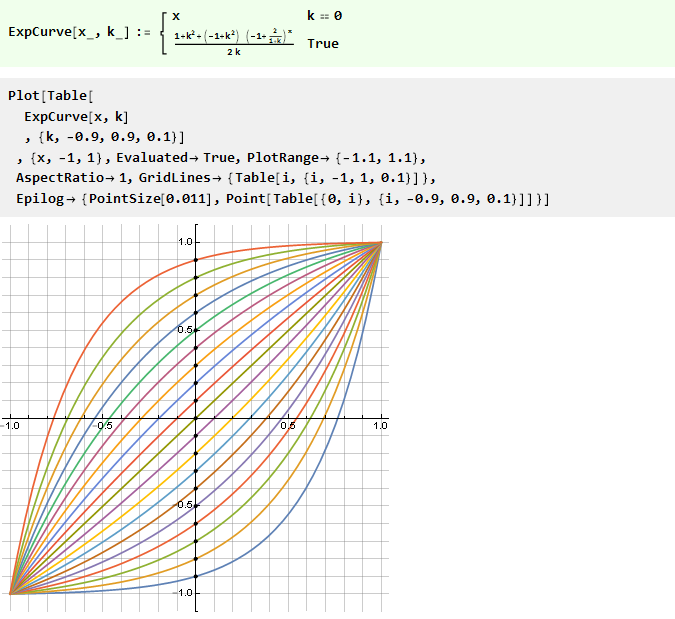Viewport: 675px width, 619px height.
Task: Click the x-axis tick label -0.5
Action: [x=103, y=426]
